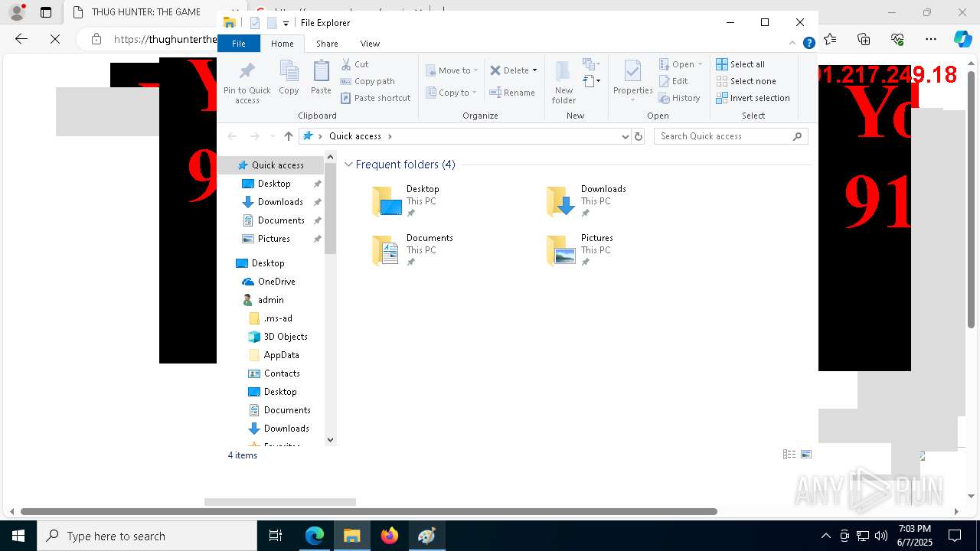Select admin user folder in tree
The height and width of the screenshot is (551, 980).
point(270,300)
